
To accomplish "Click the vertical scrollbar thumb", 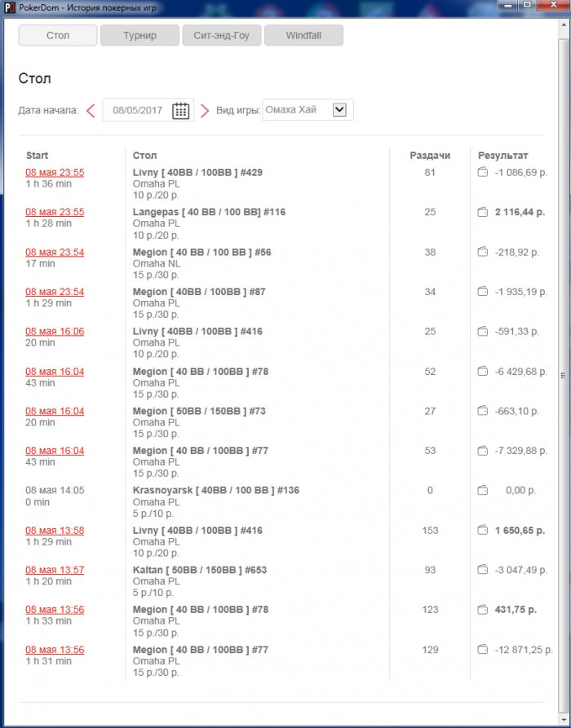I will point(562,375).
